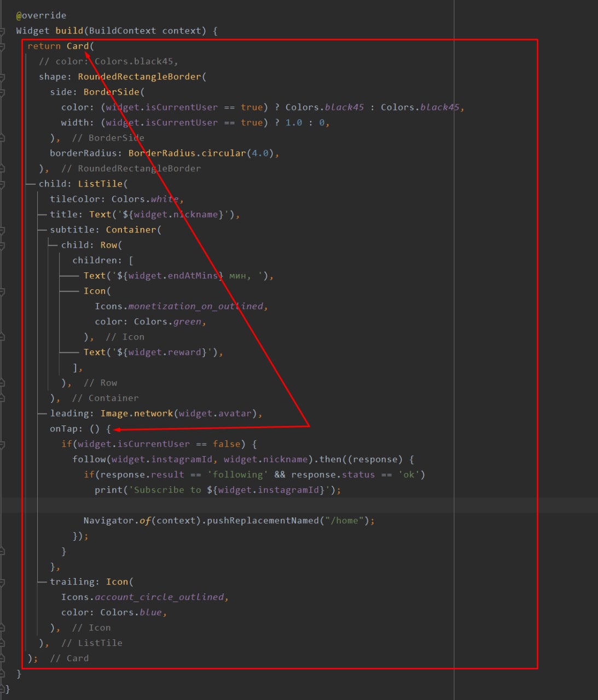
Task: Click the follow function call
Action: 89,459
